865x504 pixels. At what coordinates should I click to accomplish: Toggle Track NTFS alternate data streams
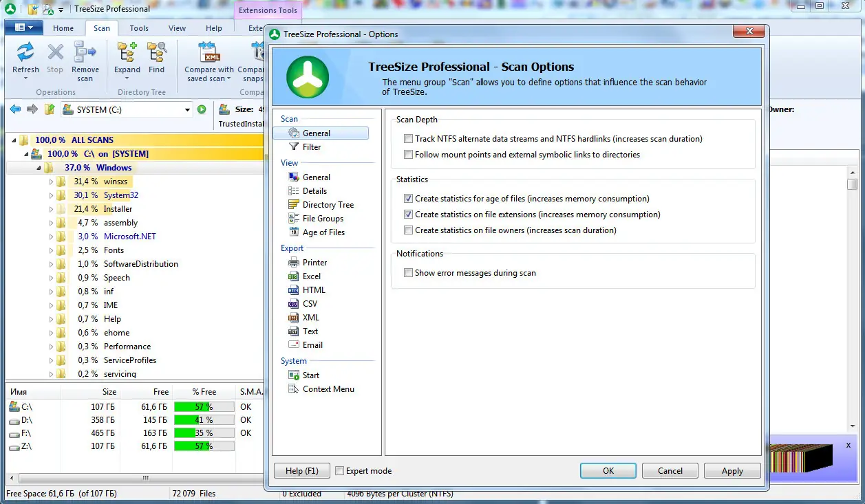[409, 139]
